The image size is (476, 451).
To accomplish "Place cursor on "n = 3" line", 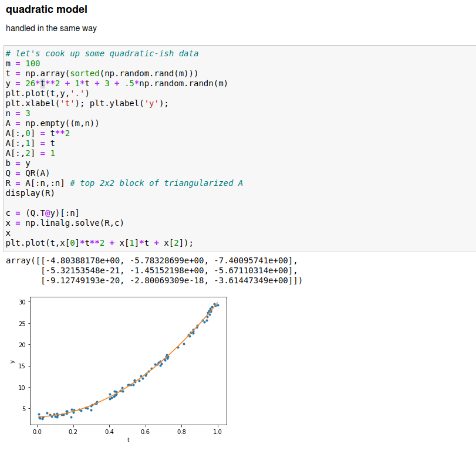I will click(18, 113).
